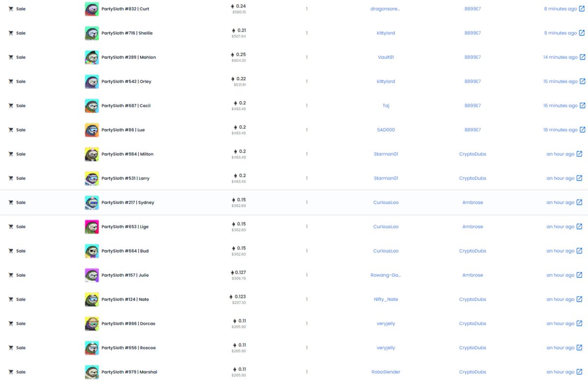Open external link icon in the Marshal row
This screenshot has width=588, height=388.
tap(579, 372)
